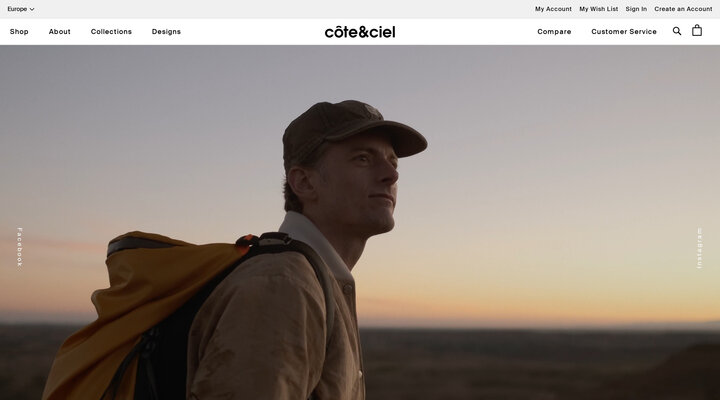Open the Collections menu
The height and width of the screenshot is (400, 720).
point(111,32)
